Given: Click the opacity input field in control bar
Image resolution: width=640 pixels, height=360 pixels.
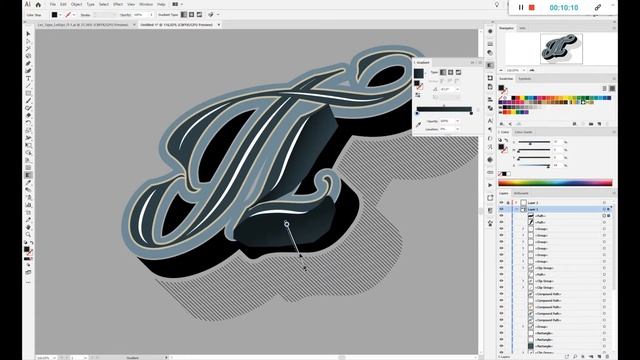Looking at the screenshot, I should (140, 15).
